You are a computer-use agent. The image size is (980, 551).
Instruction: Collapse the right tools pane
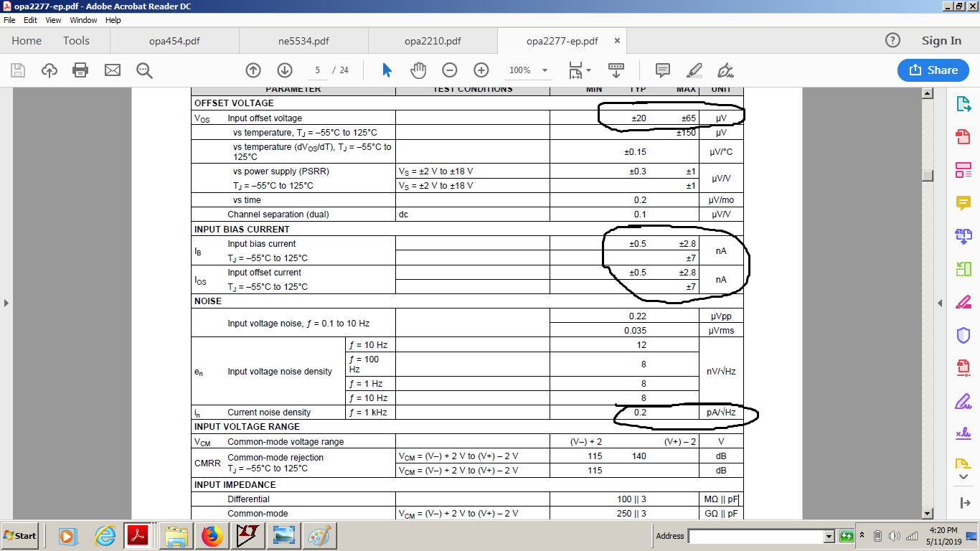coord(963,502)
